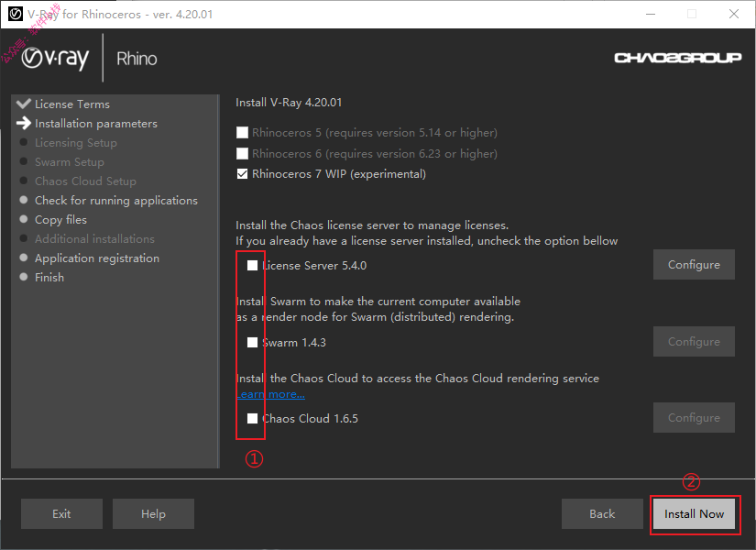Select Swarm Setup step
The height and width of the screenshot is (550, 756).
click(x=70, y=162)
